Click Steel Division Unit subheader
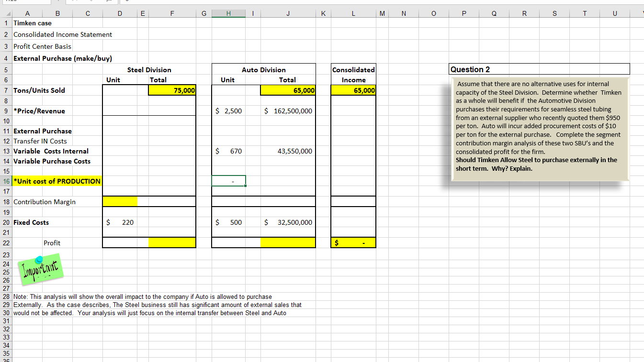The height and width of the screenshot is (362, 644). pos(113,80)
